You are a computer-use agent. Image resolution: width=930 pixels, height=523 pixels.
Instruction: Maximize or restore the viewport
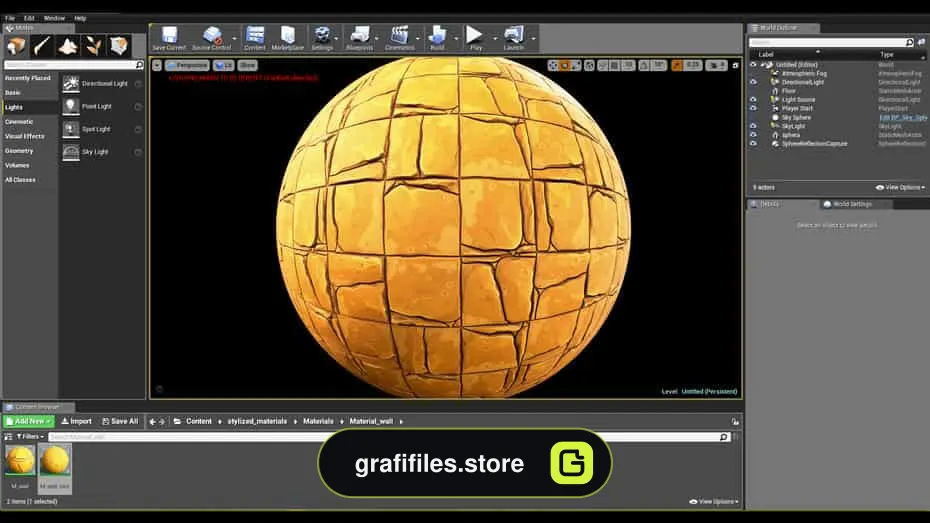tap(735, 65)
